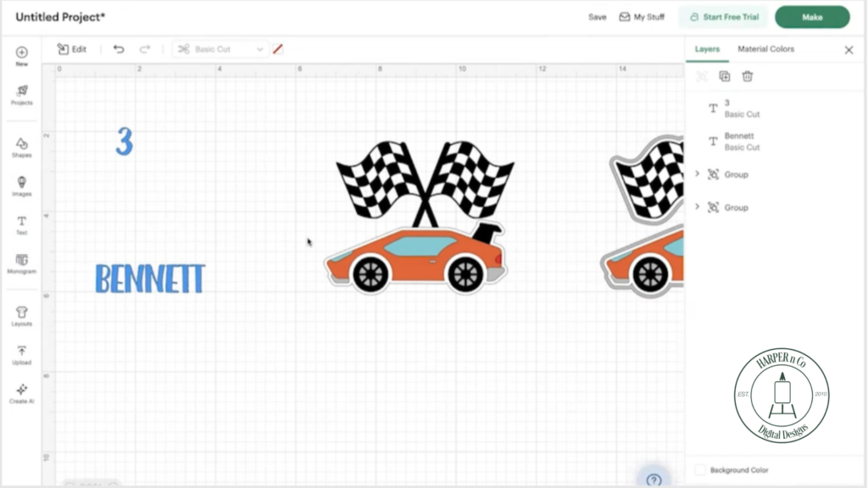
Task: Open the Edit menu in the toolbar
Action: tap(72, 48)
